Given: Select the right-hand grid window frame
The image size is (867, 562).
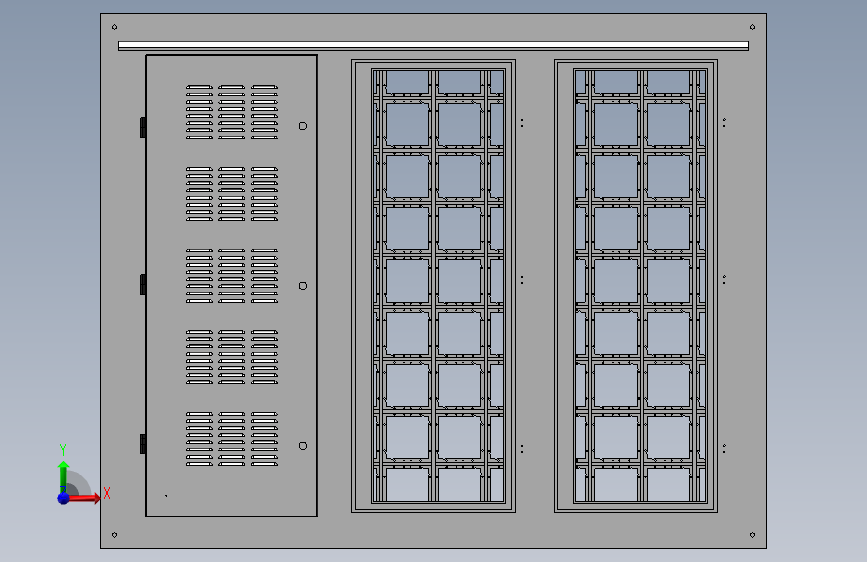Looking at the screenshot, I should point(636,286).
